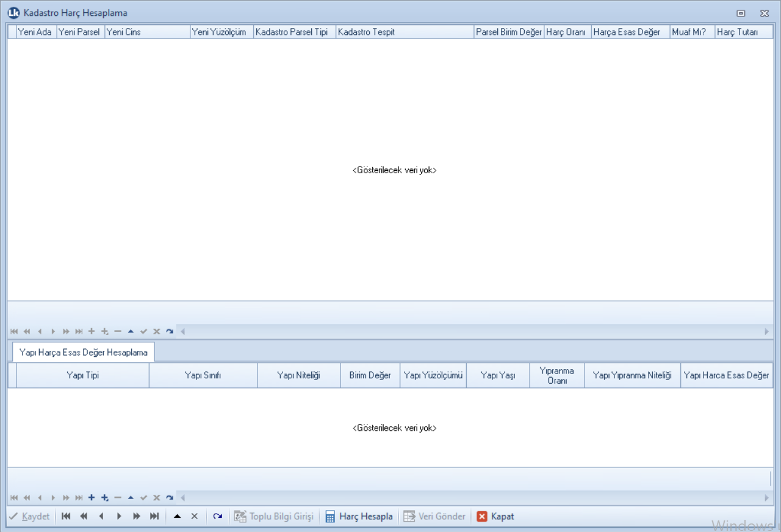
Task: Click minus (delete) icon in upper grid navigator
Action: click(x=118, y=331)
